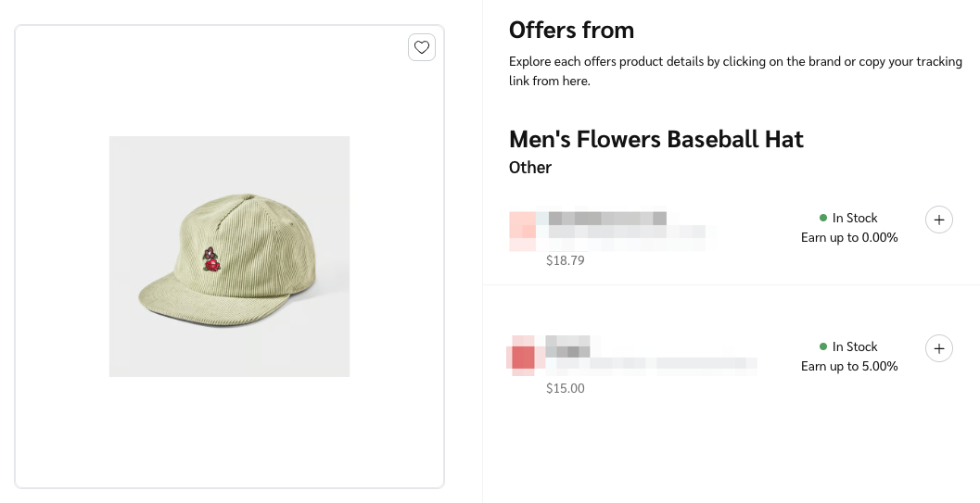
Task: Open the green baseball hat product image
Action: click(x=229, y=257)
